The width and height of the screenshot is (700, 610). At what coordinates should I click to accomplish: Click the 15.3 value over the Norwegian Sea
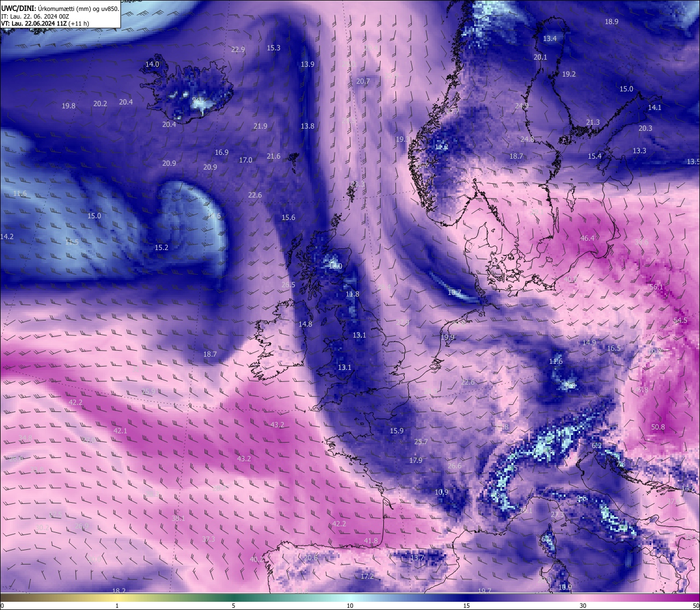(x=273, y=48)
